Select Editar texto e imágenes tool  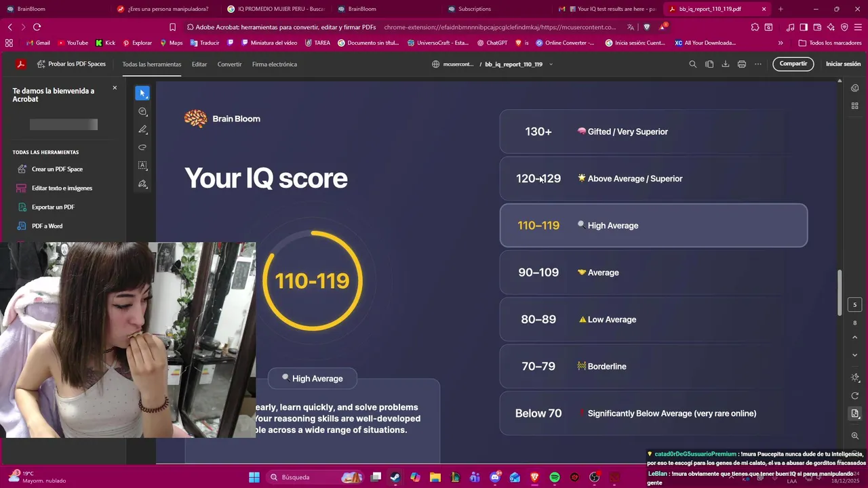(x=62, y=188)
